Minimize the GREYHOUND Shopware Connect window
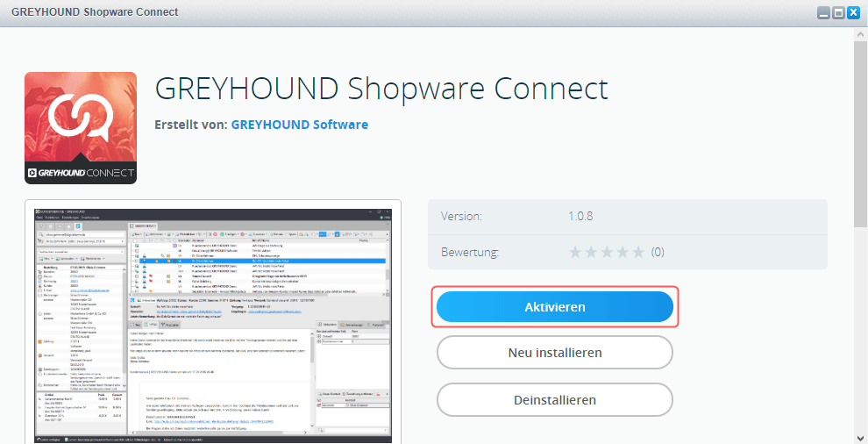Screen dimensions: 868x444 (x=823, y=13)
